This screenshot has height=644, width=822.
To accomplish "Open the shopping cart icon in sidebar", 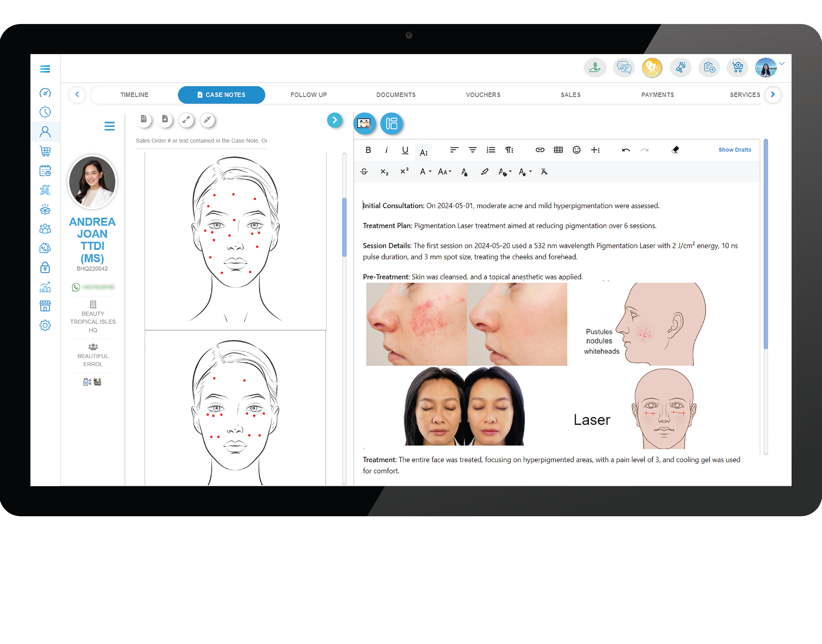I will 45,151.
